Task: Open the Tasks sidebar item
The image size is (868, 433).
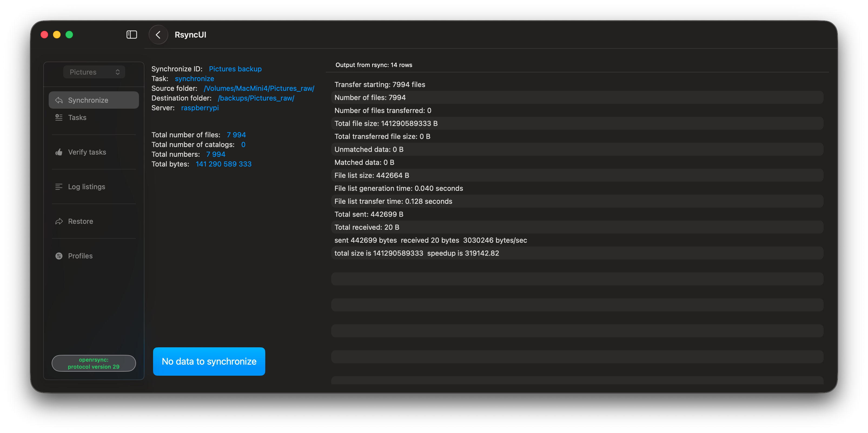Action: point(77,118)
